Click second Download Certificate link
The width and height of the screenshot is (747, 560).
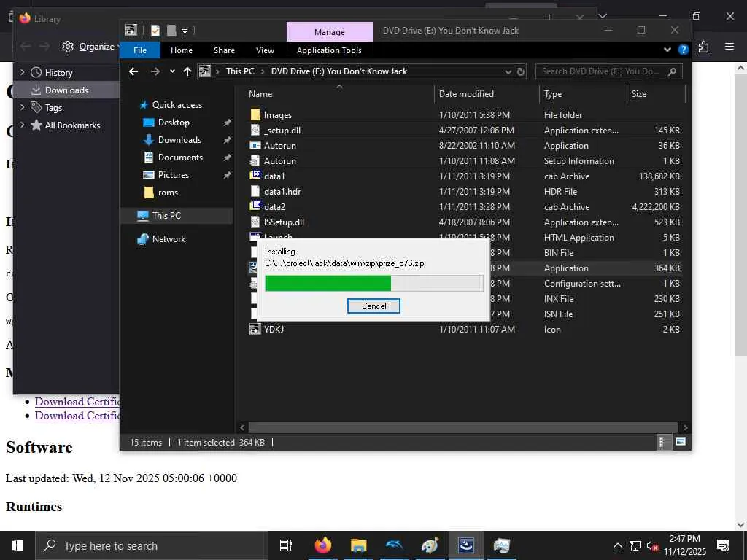click(77, 415)
